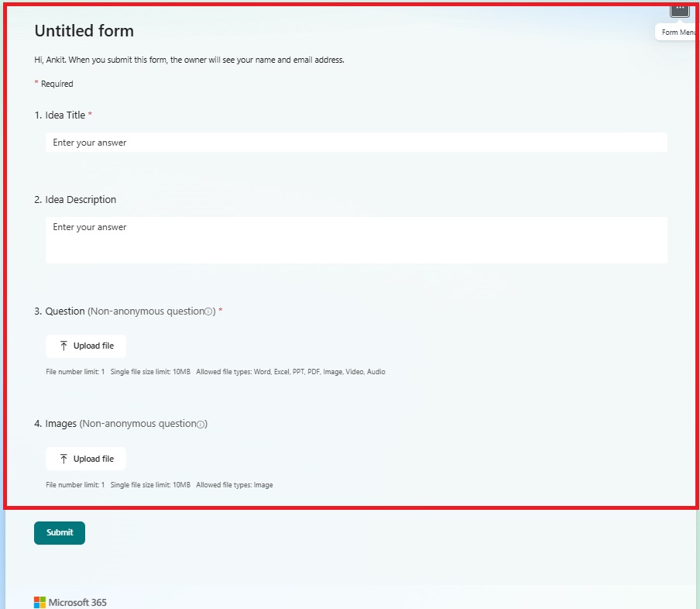Viewport: 700px width, 609px height.
Task: Focus the Idea Title answer field
Action: click(x=356, y=143)
